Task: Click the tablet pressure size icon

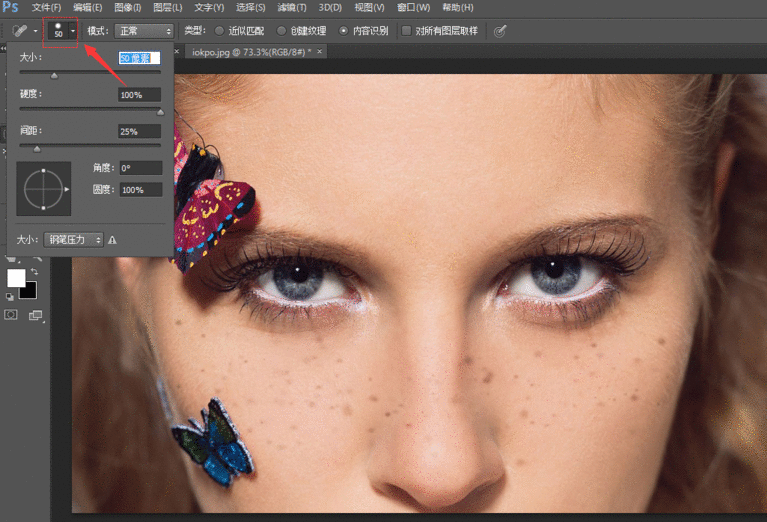Action: pyautogui.click(x=500, y=31)
